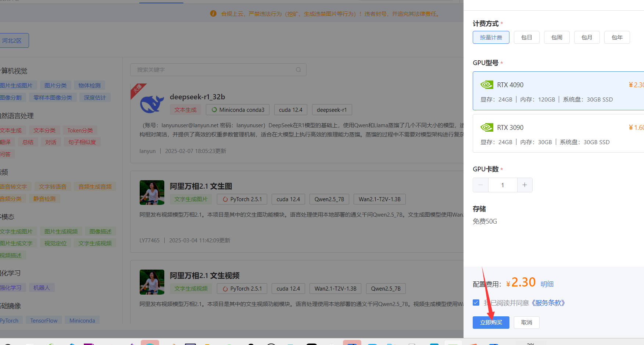Filter by 文本分类 category tag
Viewport: 644px width, 345px height.
click(44, 130)
